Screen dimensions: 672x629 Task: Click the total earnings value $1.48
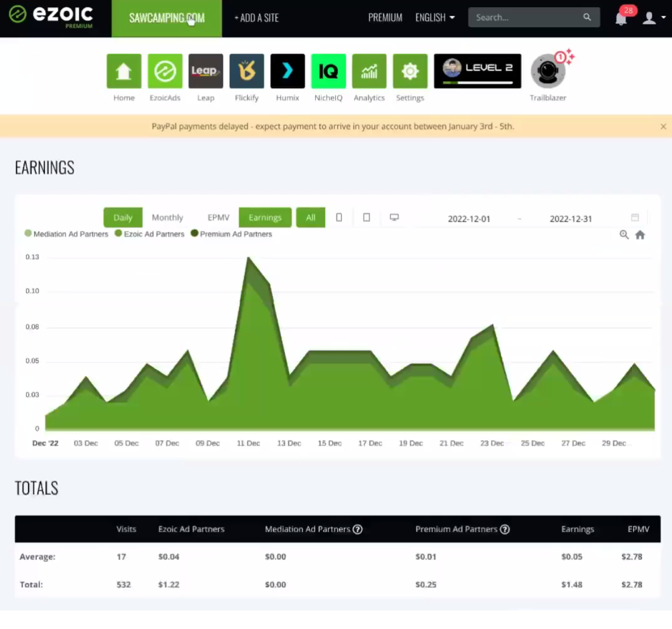[572, 584]
